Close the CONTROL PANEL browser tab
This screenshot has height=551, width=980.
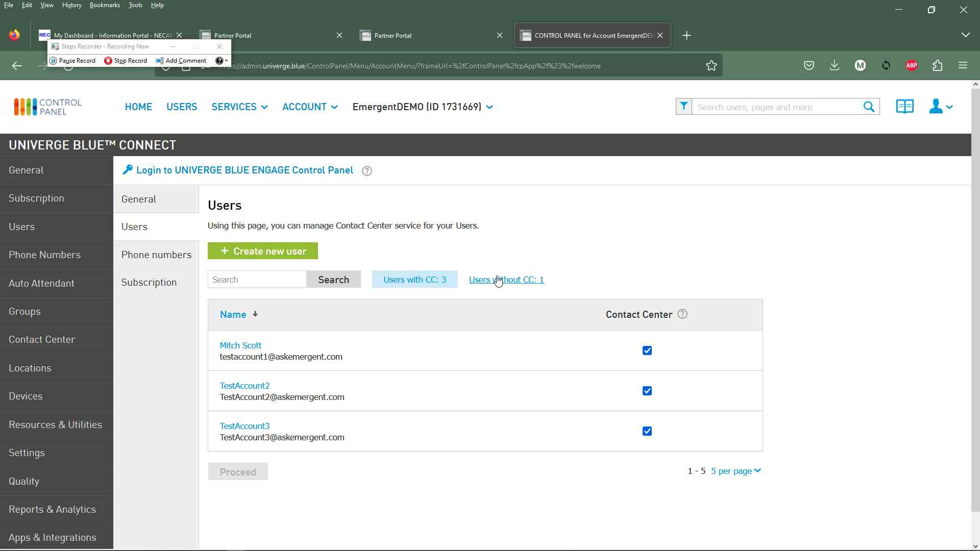(x=660, y=35)
